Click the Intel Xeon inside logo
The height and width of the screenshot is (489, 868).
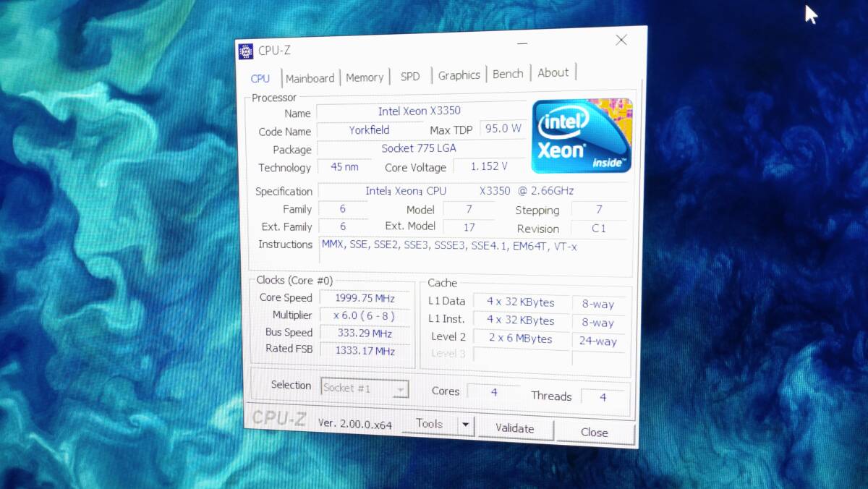(582, 136)
